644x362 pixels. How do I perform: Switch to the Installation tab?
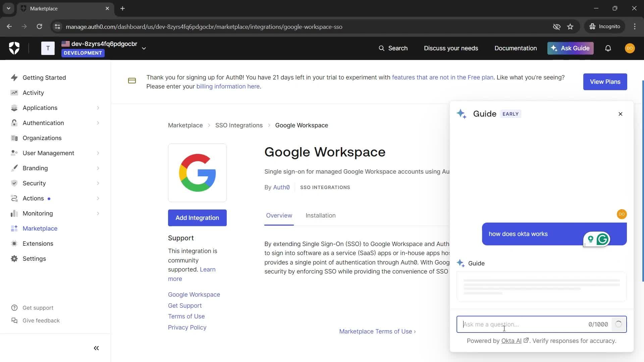(320, 216)
